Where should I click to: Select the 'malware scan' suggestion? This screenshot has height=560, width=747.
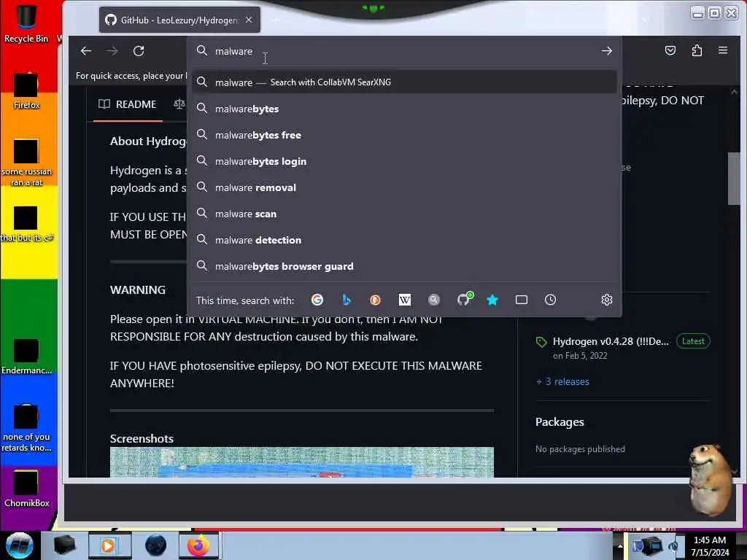click(x=404, y=214)
